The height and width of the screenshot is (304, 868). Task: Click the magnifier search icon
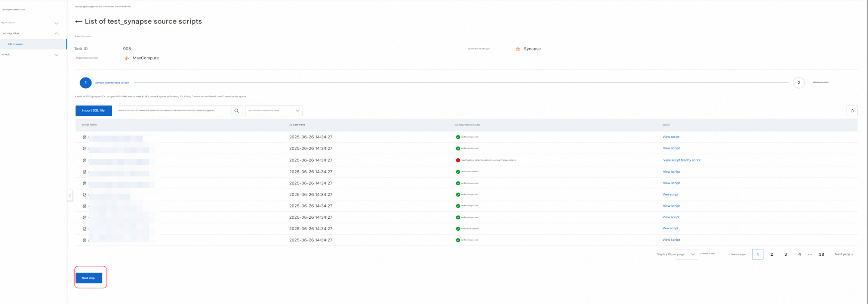(237, 111)
